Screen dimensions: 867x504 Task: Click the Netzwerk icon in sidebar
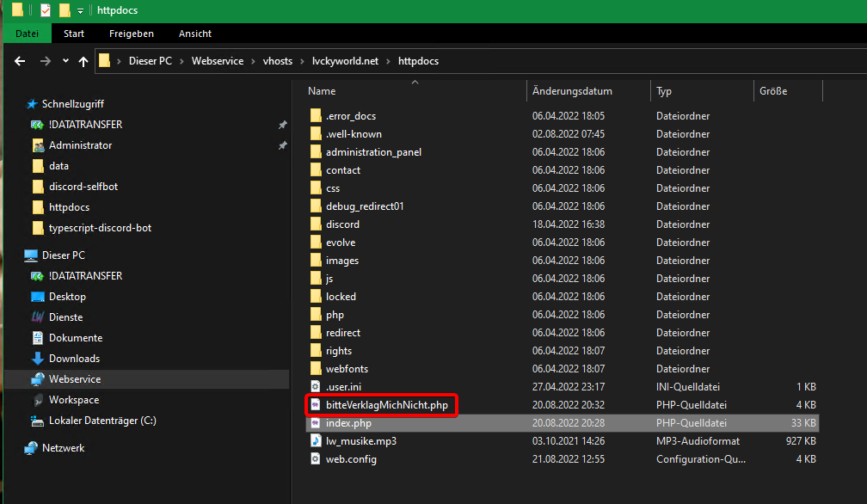pyautogui.click(x=31, y=448)
